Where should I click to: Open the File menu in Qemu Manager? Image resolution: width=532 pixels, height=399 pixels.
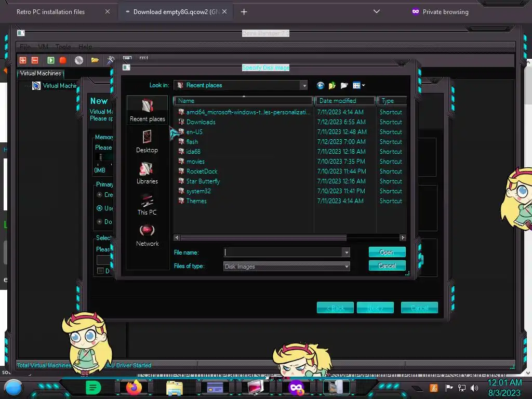point(25,47)
